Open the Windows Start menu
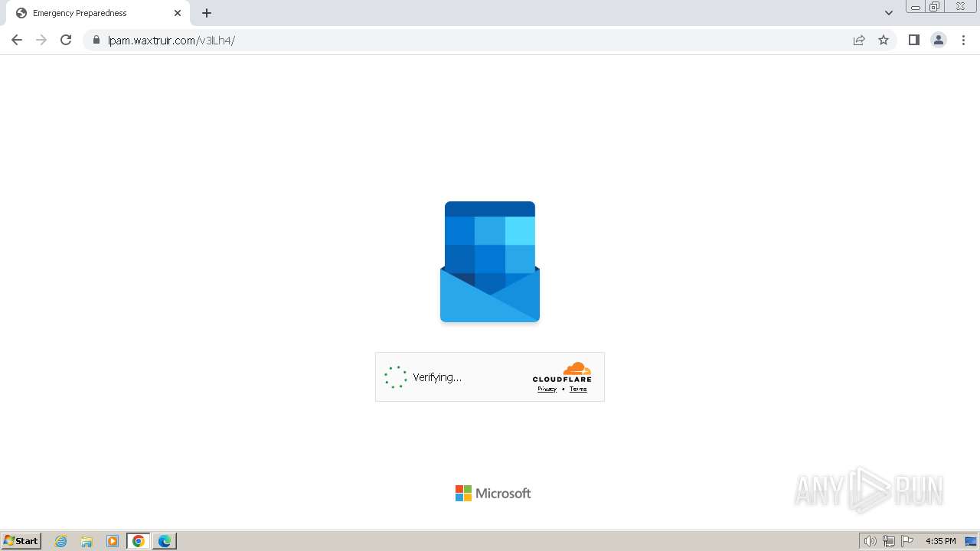Viewport: 980px width, 551px height. click(x=21, y=540)
